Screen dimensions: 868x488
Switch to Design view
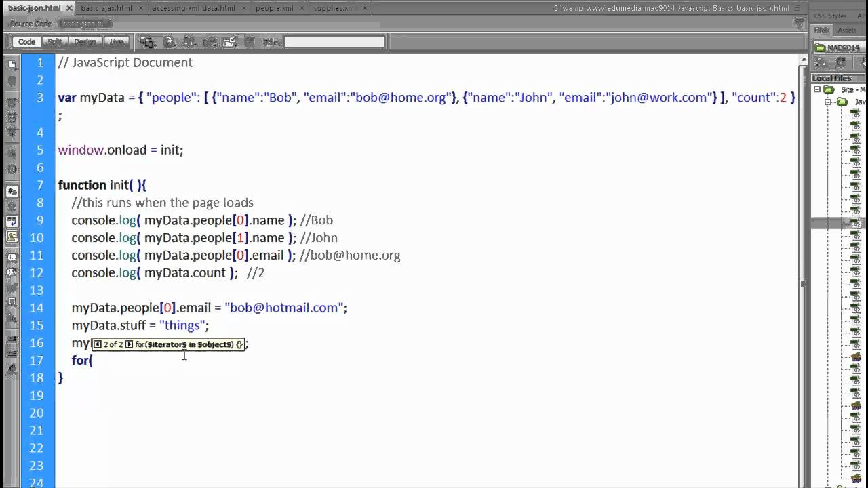85,42
